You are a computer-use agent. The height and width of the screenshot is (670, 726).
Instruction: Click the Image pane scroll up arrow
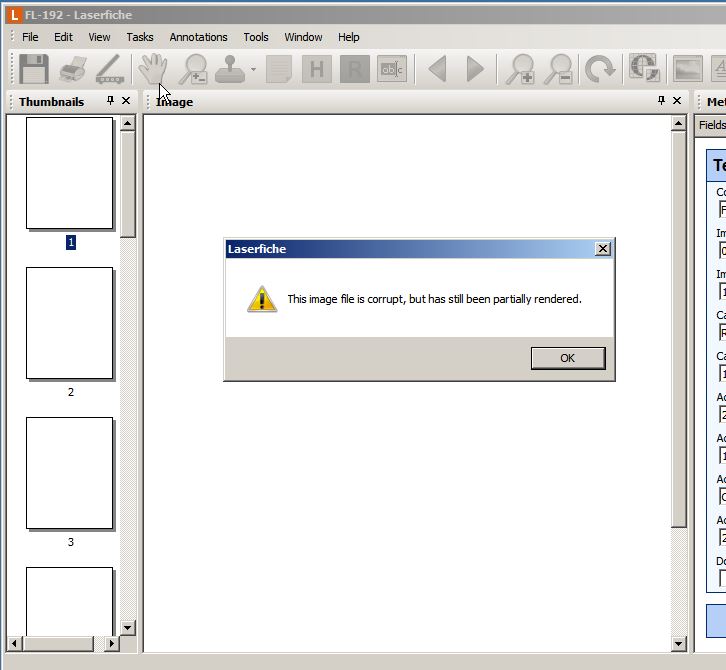click(678, 123)
